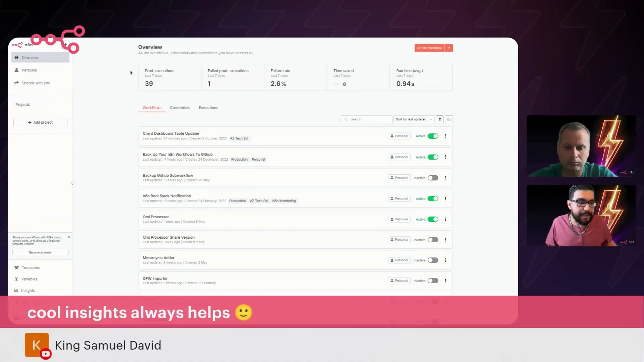
Task: Dismiss the template creator promo
Action: pos(69,237)
